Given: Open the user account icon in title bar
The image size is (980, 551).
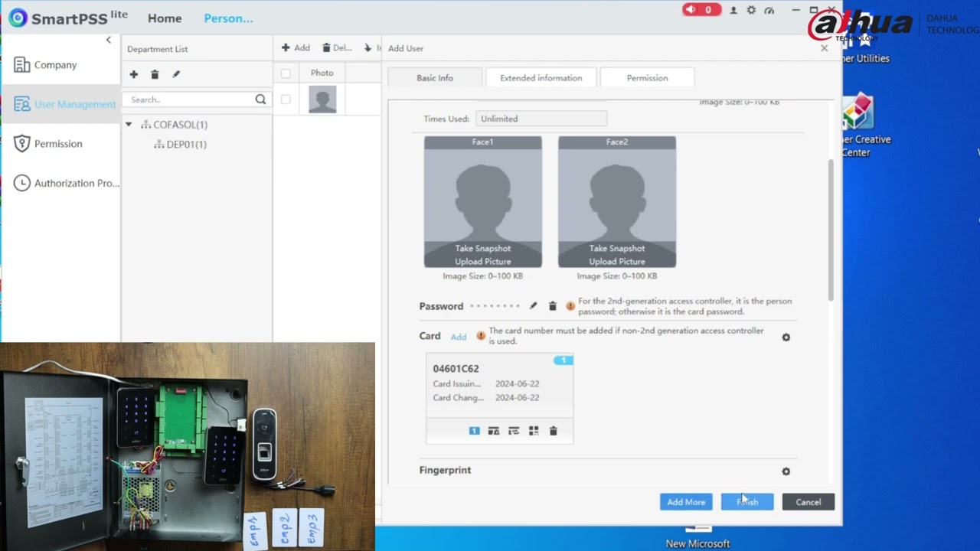Looking at the screenshot, I should 733,10.
